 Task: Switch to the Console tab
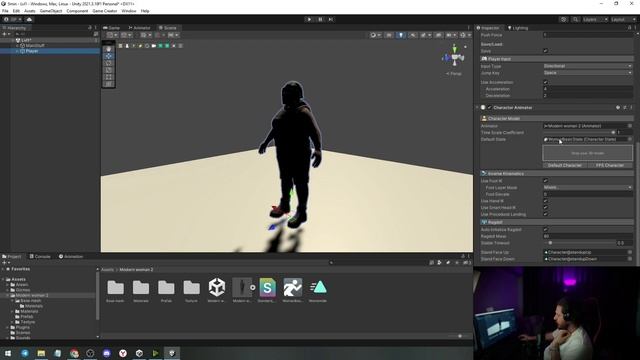pos(40,257)
